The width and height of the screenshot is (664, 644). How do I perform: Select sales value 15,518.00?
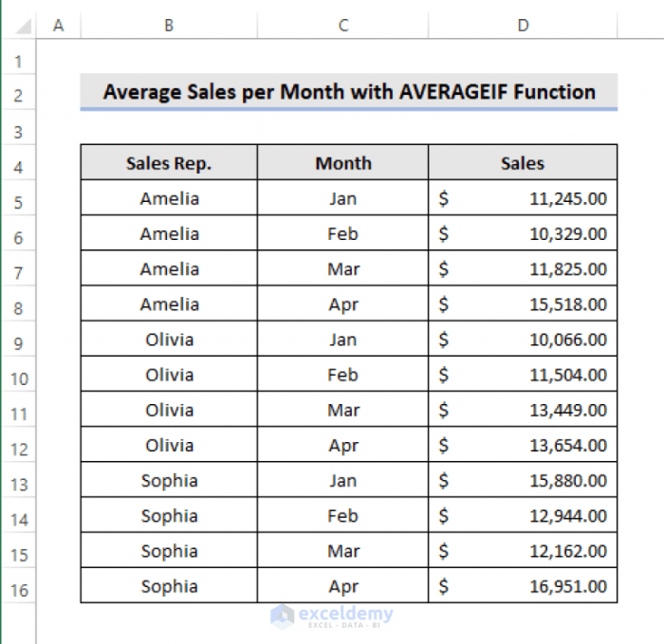[x=523, y=304]
